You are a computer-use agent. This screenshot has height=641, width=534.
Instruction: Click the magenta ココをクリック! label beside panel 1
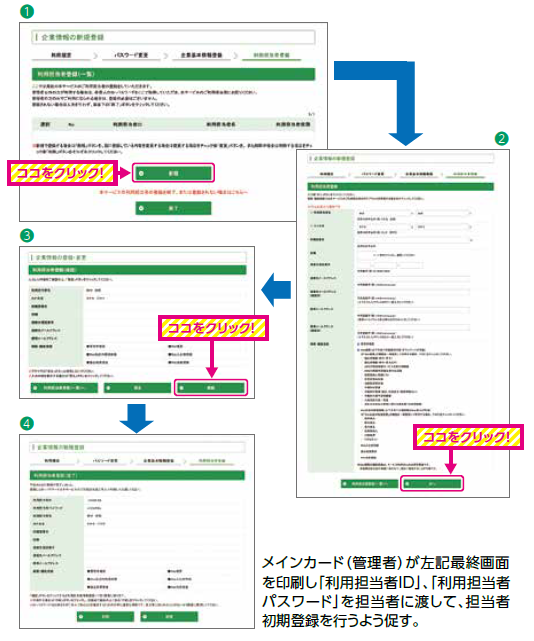[62, 173]
